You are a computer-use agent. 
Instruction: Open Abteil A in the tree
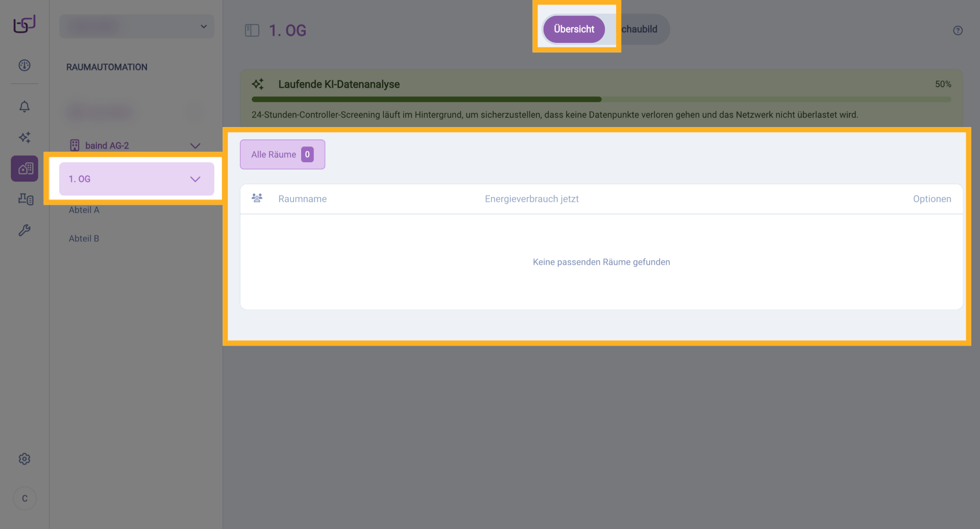tap(84, 210)
